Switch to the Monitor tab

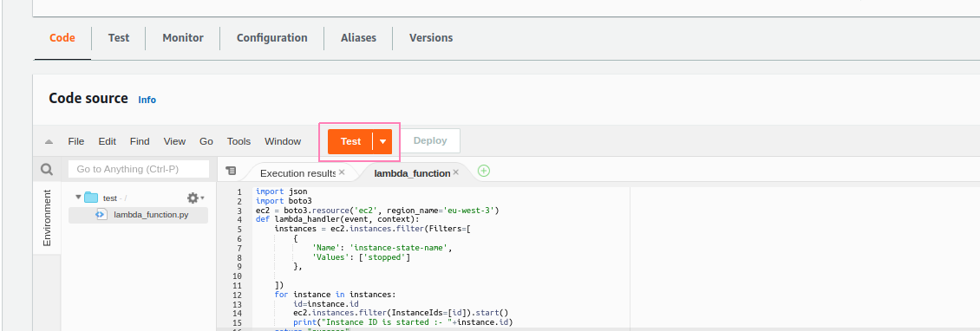coord(183,38)
